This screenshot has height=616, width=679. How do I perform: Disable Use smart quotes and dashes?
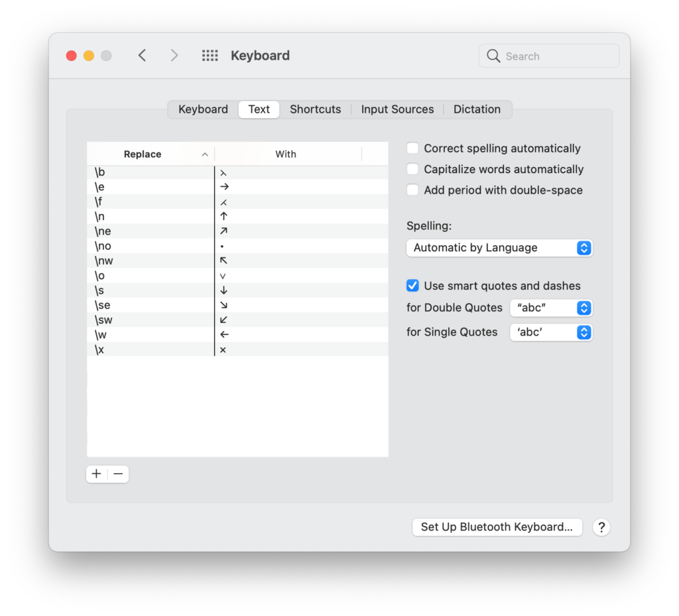tap(412, 286)
